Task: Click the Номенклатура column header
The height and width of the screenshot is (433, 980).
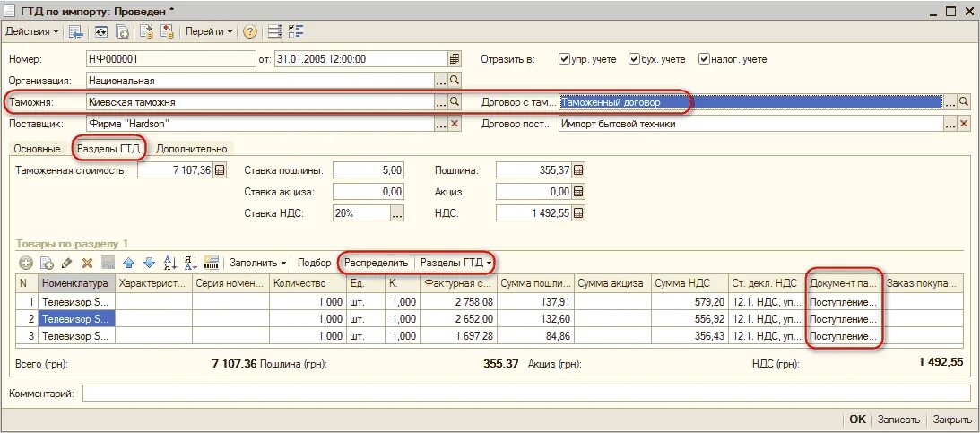Action: click(x=77, y=283)
